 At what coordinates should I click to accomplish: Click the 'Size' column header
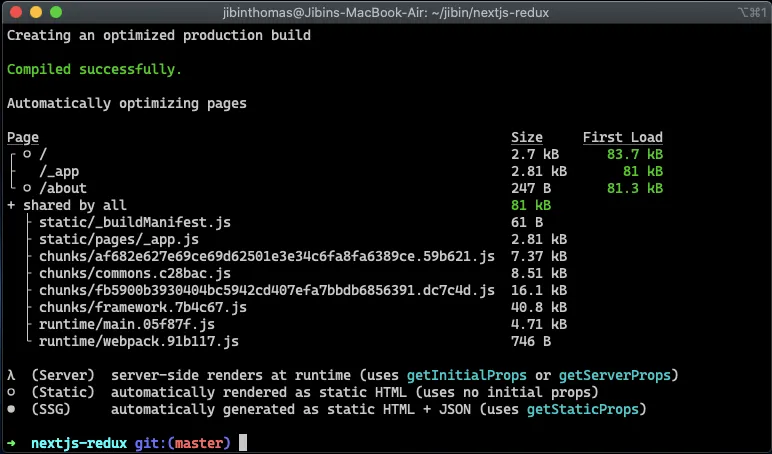(x=527, y=137)
